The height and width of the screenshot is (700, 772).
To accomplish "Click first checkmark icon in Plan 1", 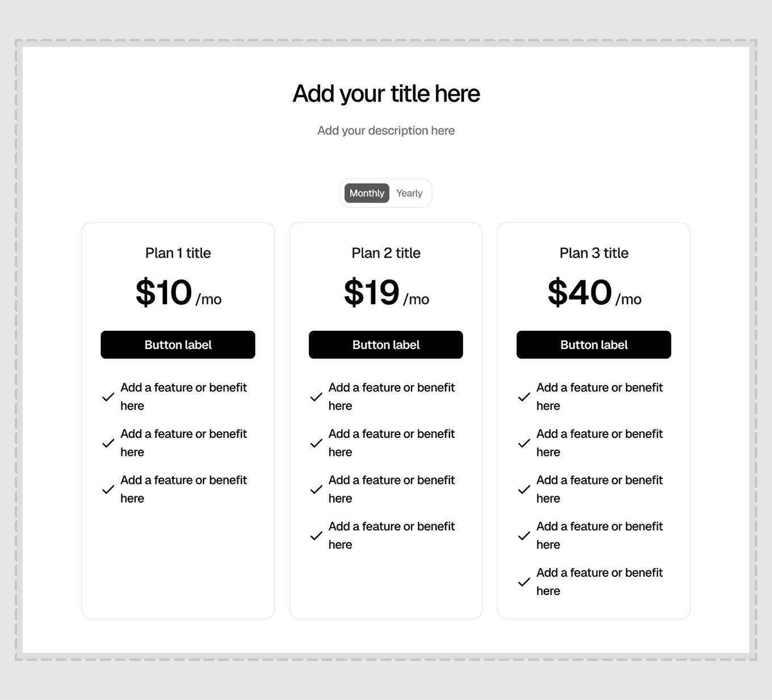I will coord(108,397).
